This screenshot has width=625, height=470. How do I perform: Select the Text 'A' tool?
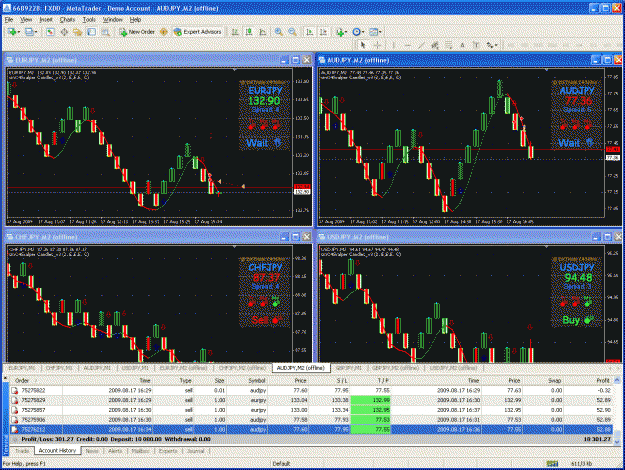pos(462,45)
